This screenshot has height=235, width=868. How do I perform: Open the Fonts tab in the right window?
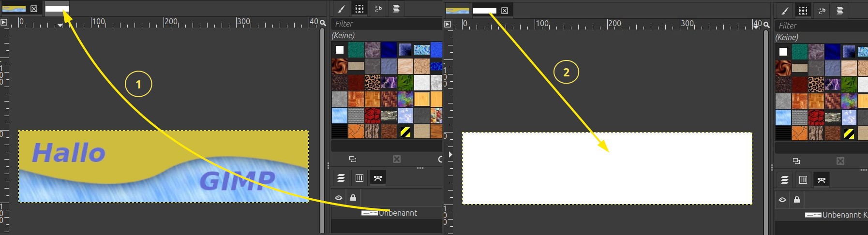pos(822,11)
